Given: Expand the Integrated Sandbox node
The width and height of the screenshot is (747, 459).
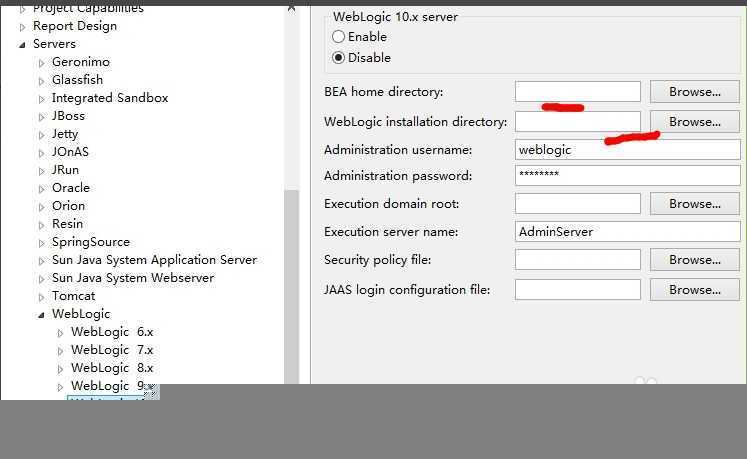Looking at the screenshot, I should 41,99.
